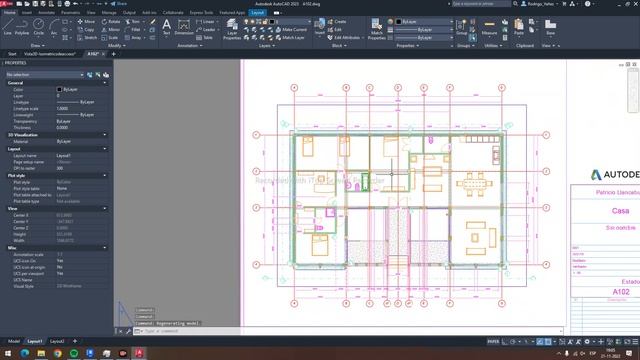Toggle the PAPER space status button

pyautogui.click(x=493, y=342)
